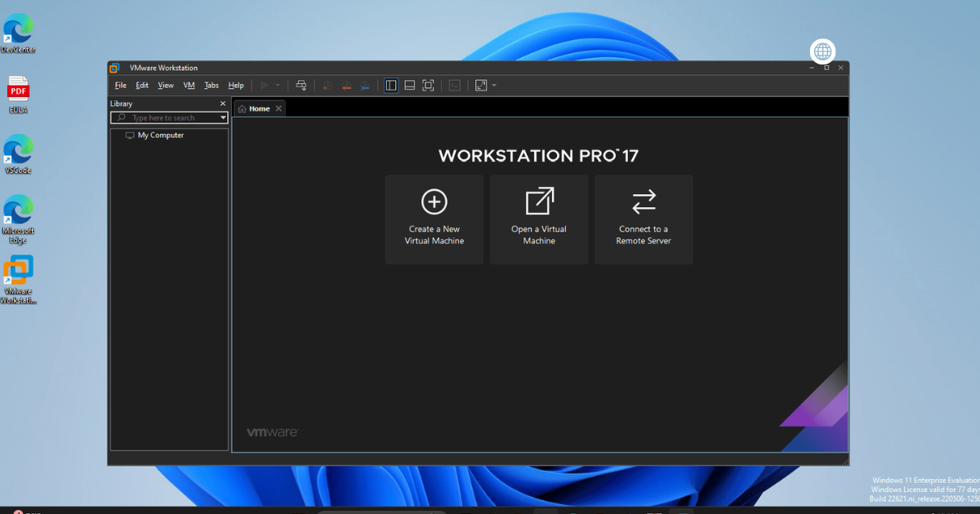Viewport: 980px width, 514px height.
Task: Toggle the thumbnail bar icon
Action: [409, 85]
